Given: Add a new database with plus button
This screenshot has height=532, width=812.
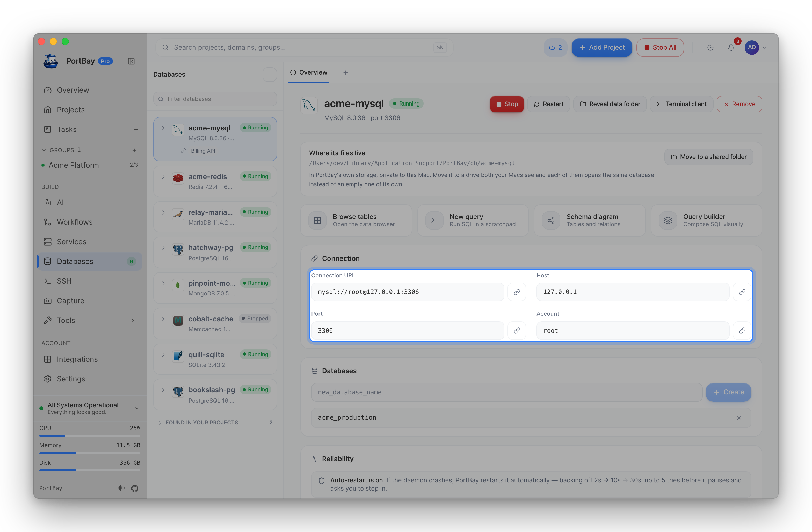Looking at the screenshot, I should pyautogui.click(x=270, y=74).
